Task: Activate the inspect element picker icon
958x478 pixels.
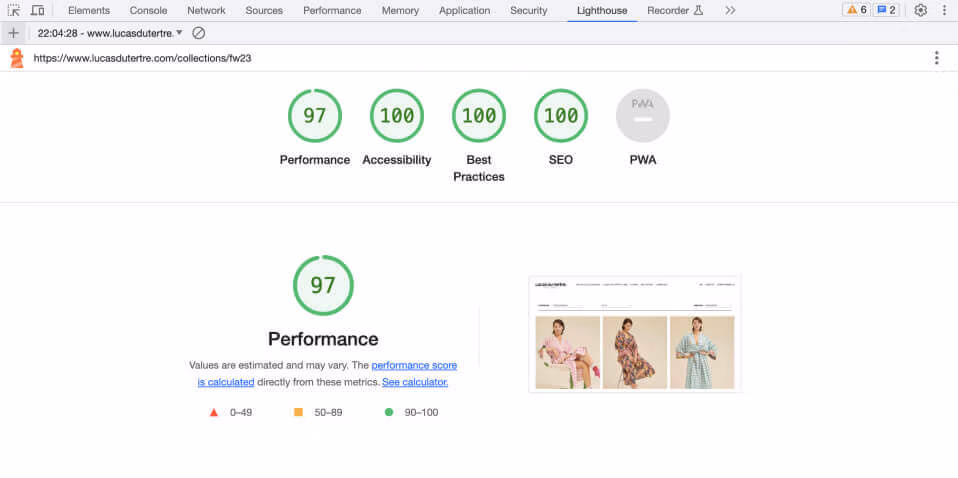Action: point(13,10)
